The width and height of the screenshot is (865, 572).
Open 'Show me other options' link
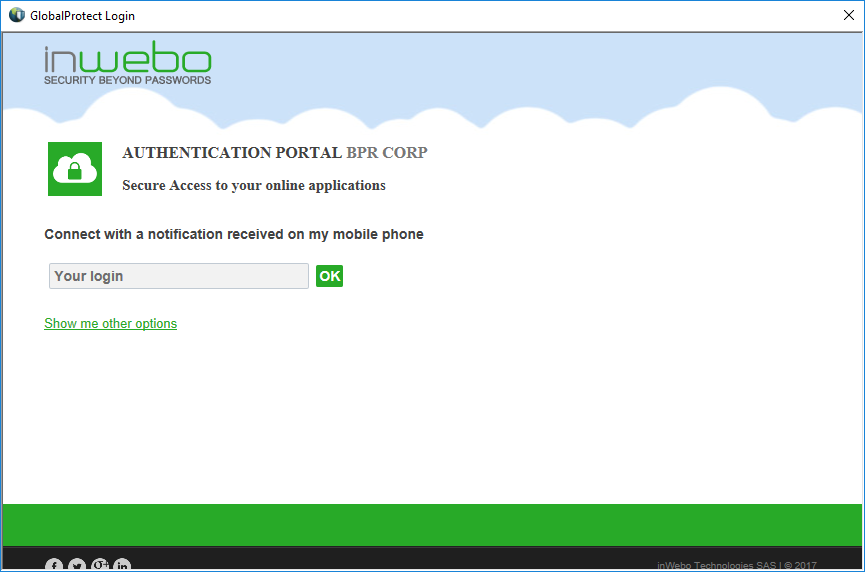tap(110, 324)
